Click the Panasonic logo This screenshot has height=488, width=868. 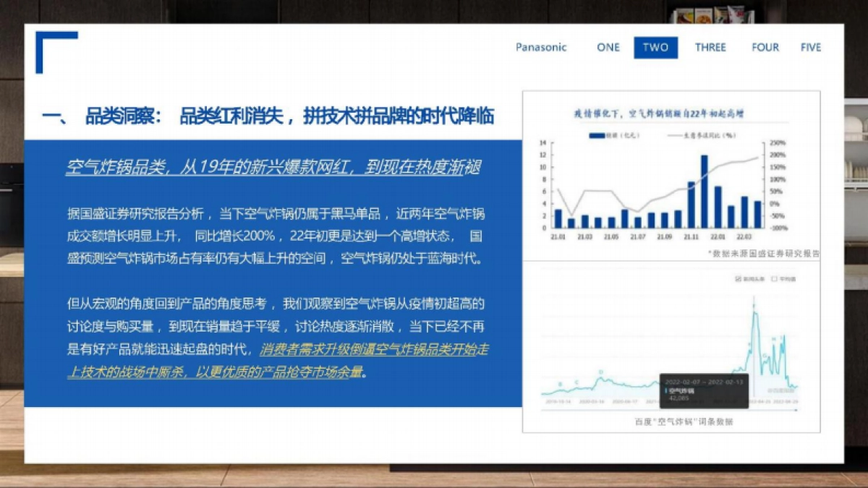pyautogui.click(x=542, y=48)
